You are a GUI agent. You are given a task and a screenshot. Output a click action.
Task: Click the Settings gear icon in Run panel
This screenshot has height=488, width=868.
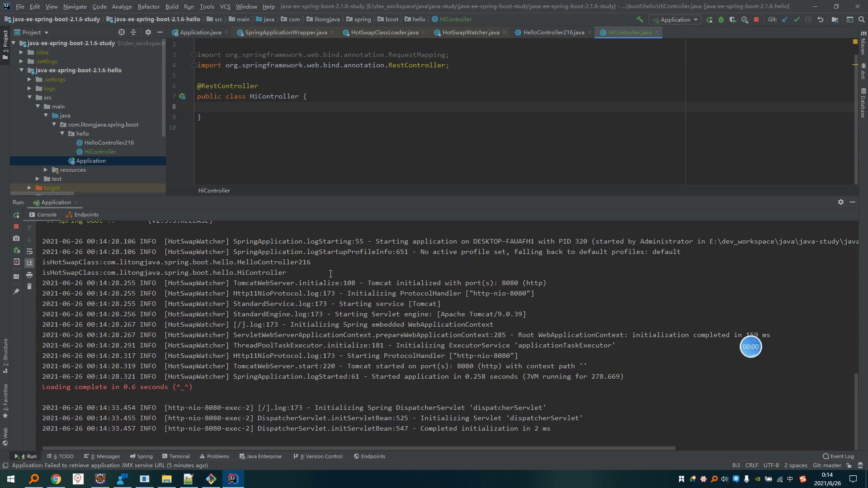[x=840, y=202]
